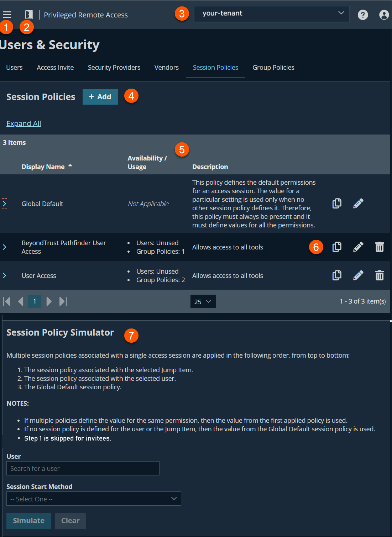392x537 pixels.
Task: Delete the User Access policy
Action: (380, 275)
